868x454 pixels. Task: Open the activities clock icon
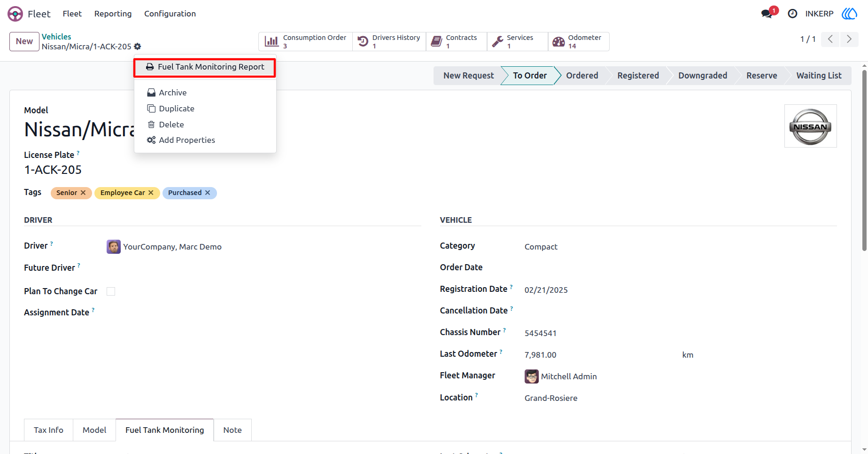coord(792,14)
